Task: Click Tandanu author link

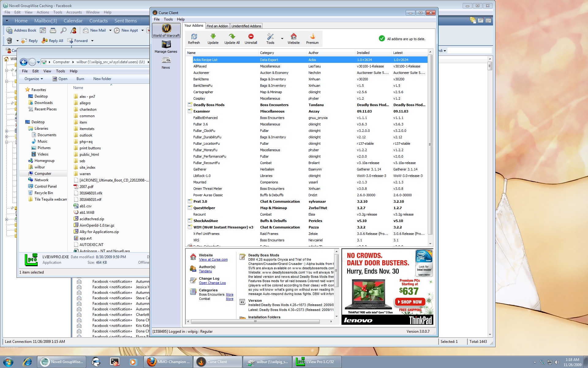Action: click(205, 271)
